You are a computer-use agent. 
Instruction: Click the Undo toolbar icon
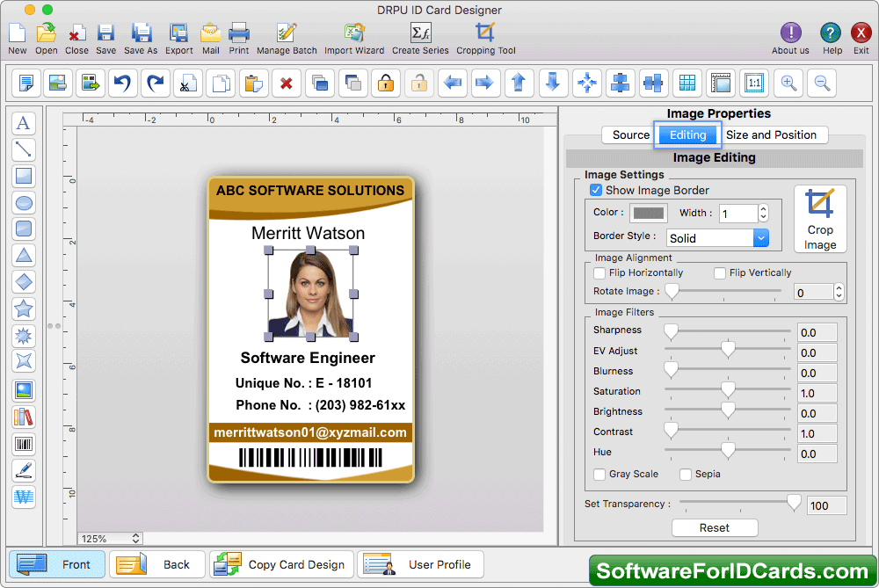[x=122, y=83]
